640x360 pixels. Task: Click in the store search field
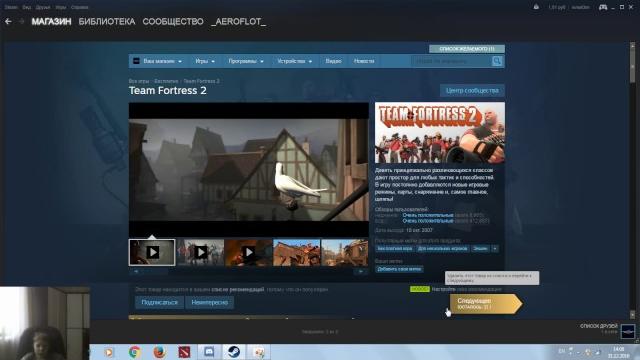tap(452, 61)
